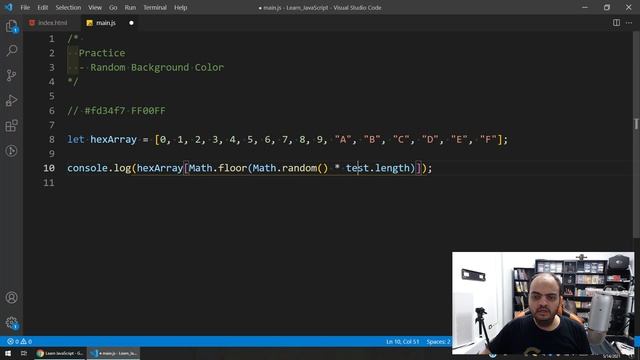Open the File menu
Image resolution: width=640 pixels, height=360 pixels.
[25, 7]
